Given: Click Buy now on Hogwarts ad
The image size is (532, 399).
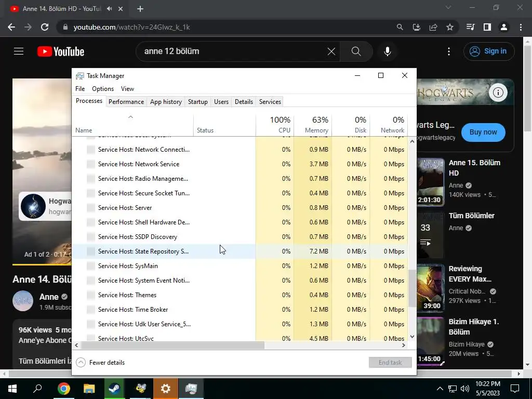Looking at the screenshot, I should pyautogui.click(x=483, y=132).
